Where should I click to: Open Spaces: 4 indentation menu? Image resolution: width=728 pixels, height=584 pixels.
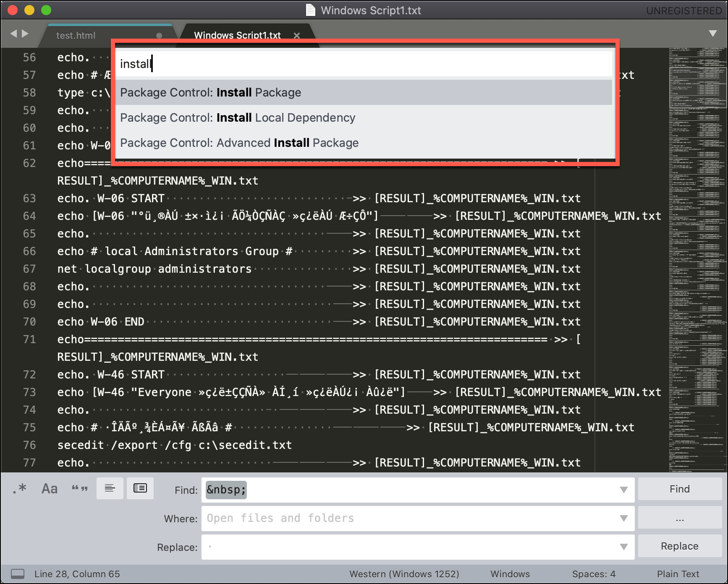pyautogui.click(x=594, y=574)
